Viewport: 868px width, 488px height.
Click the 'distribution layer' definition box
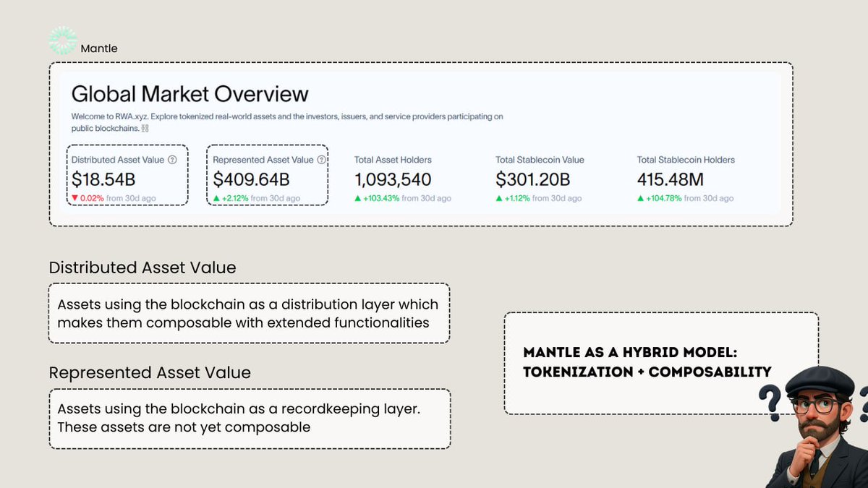pyautogui.click(x=249, y=313)
